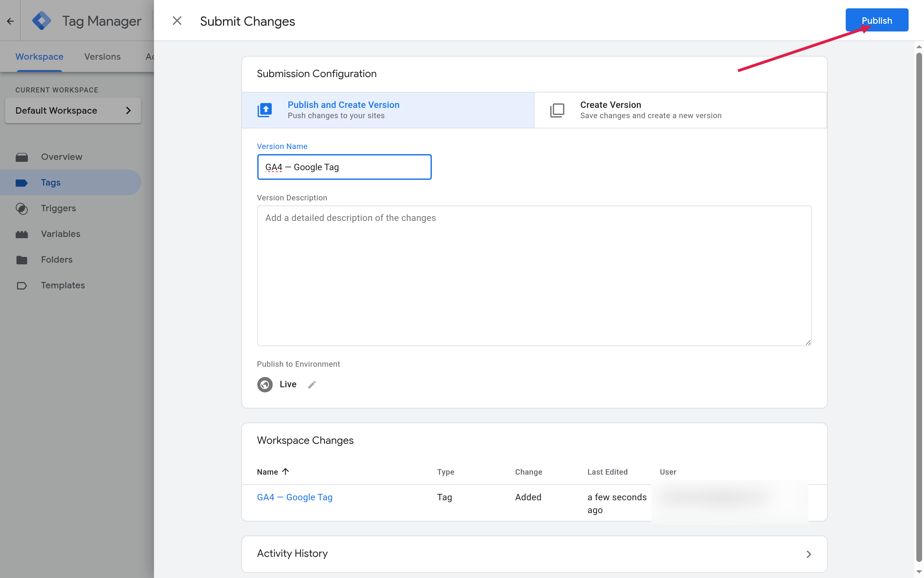Click the 'a few seconds ago' cell

617,504
